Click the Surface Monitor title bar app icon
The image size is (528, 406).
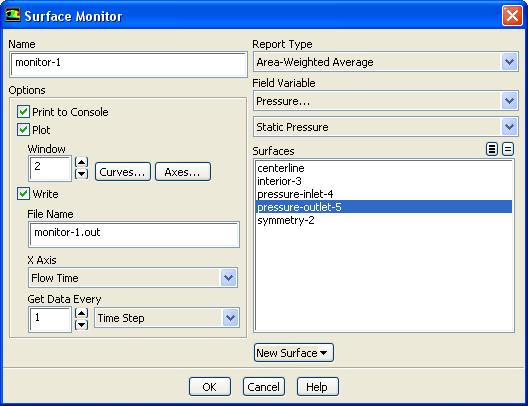tap(13, 15)
